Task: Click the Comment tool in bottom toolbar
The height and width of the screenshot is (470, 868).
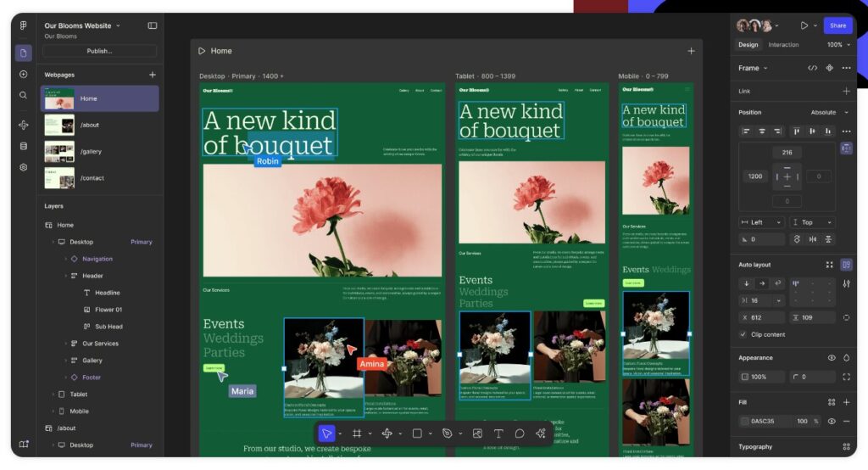Action: 520,434
